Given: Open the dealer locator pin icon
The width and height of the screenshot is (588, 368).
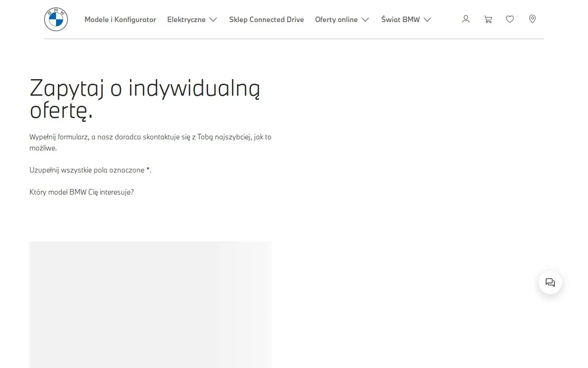Looking at the screenshot, I should 532,19.
